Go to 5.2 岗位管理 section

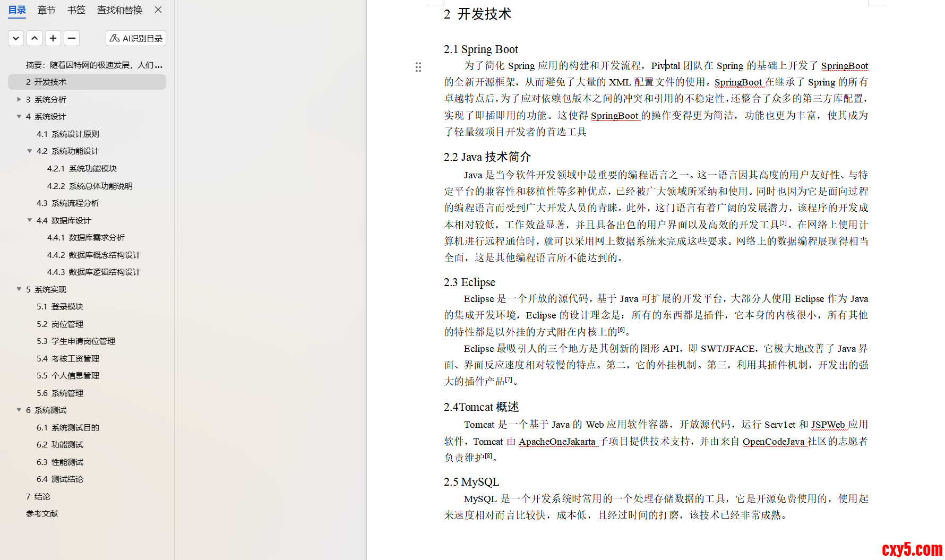coord(60,324)
